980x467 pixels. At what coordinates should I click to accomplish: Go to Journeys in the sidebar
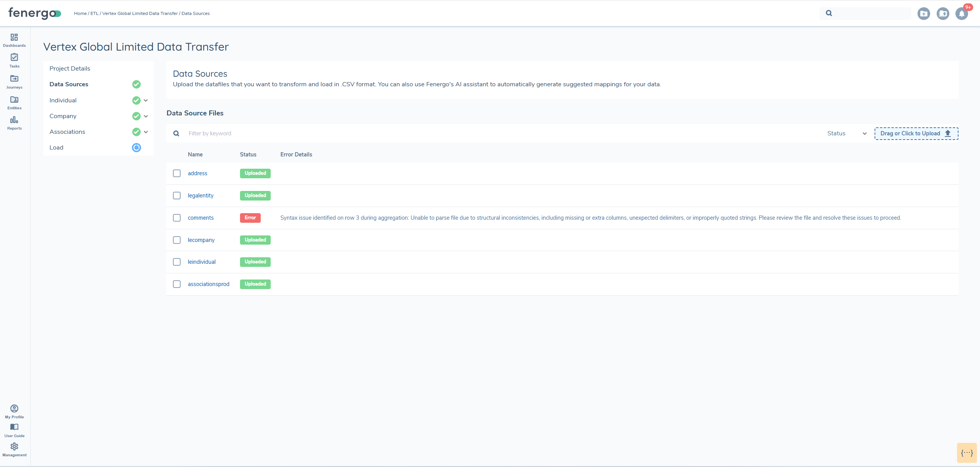(14, 79)
